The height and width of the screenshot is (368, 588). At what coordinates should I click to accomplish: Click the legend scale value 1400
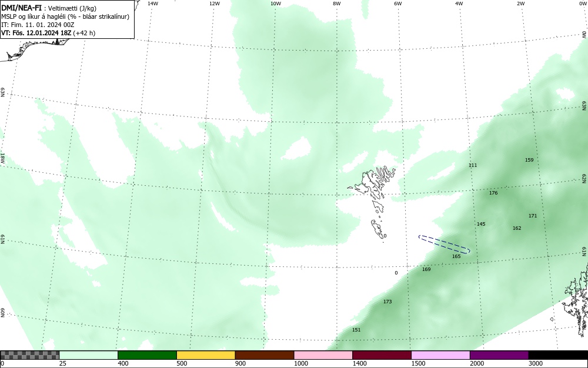(359, 363)
